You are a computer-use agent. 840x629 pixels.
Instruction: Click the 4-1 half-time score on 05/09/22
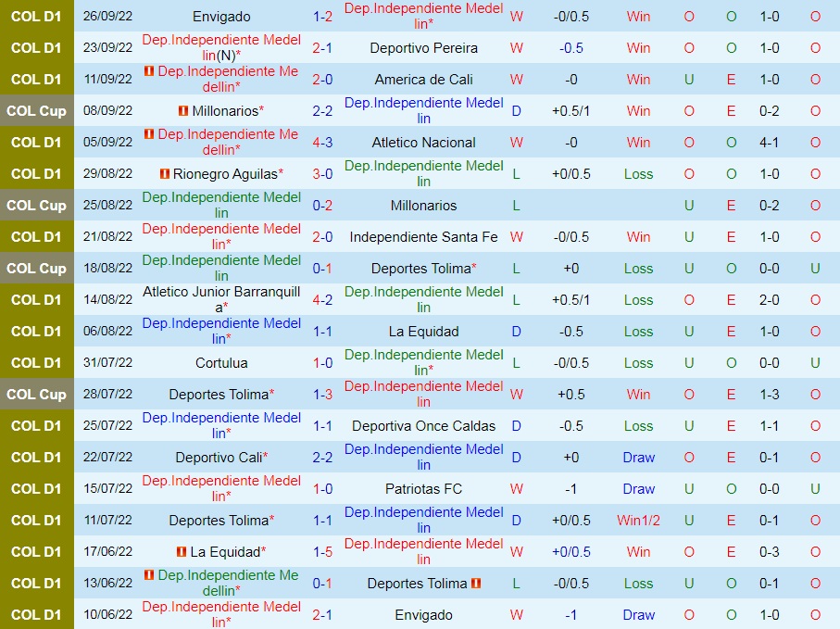[x=770, y=143]
